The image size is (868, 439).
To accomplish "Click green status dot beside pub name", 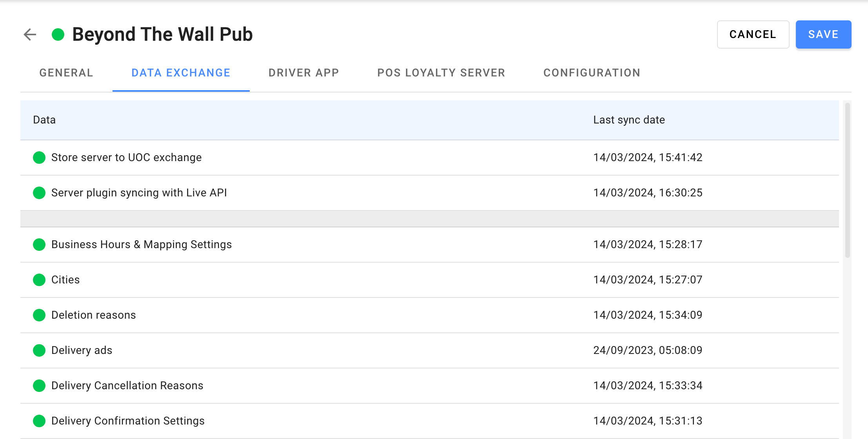I will tap(58, 34).
